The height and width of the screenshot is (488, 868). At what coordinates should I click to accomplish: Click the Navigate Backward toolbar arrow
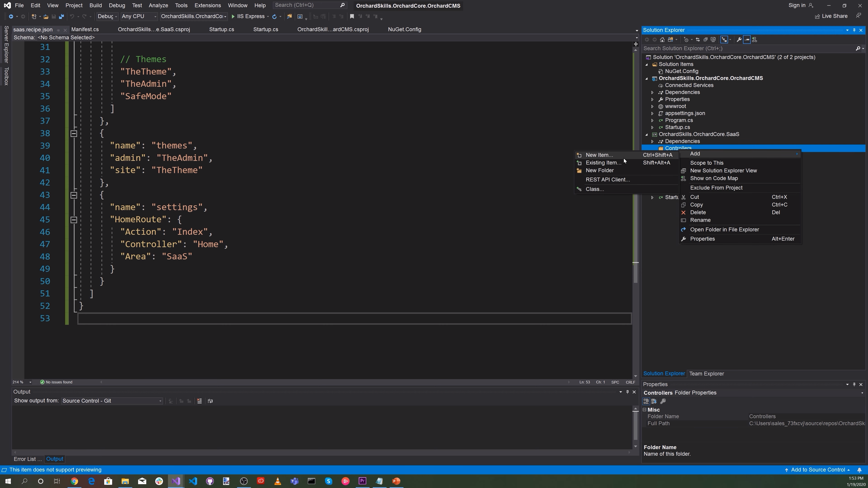[11, 16]
